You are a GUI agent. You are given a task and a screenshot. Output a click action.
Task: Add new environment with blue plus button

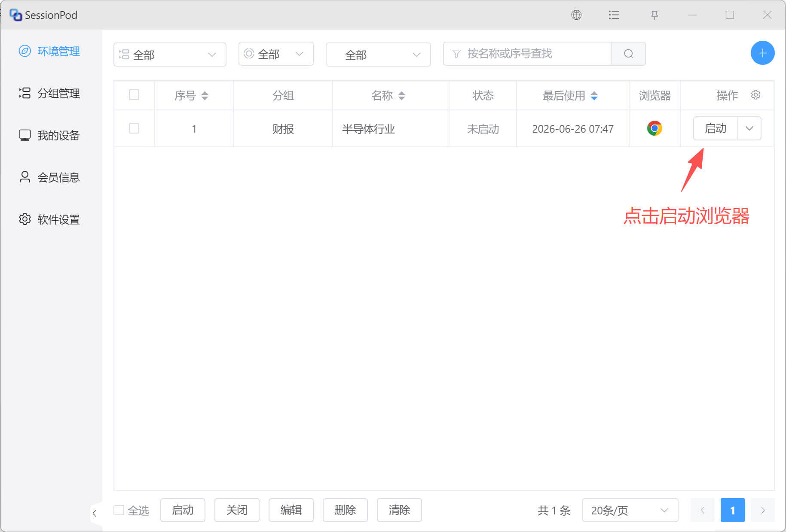tap(762, 53)
